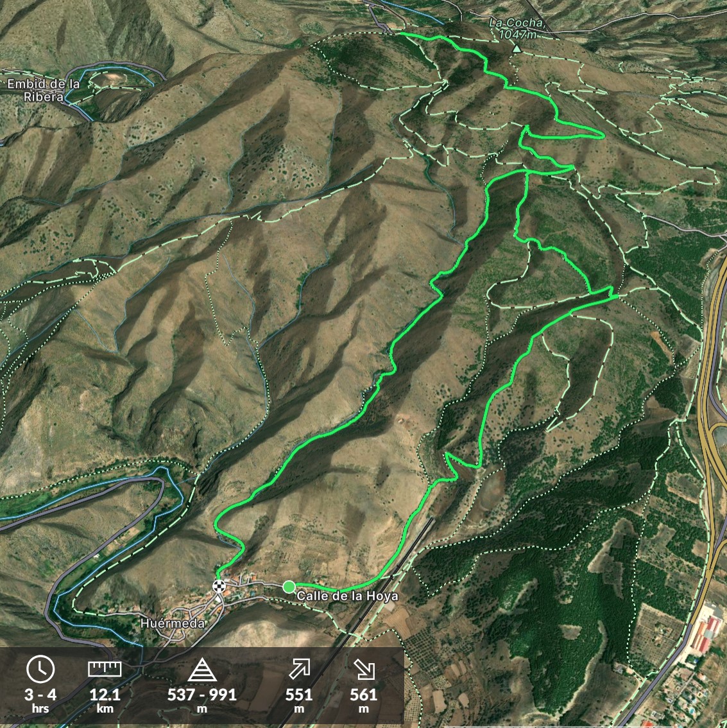The image size is (727, 728).
Task: Click the elevation range triangle icon
Action: pyautogui.click(x=202, y=670)
